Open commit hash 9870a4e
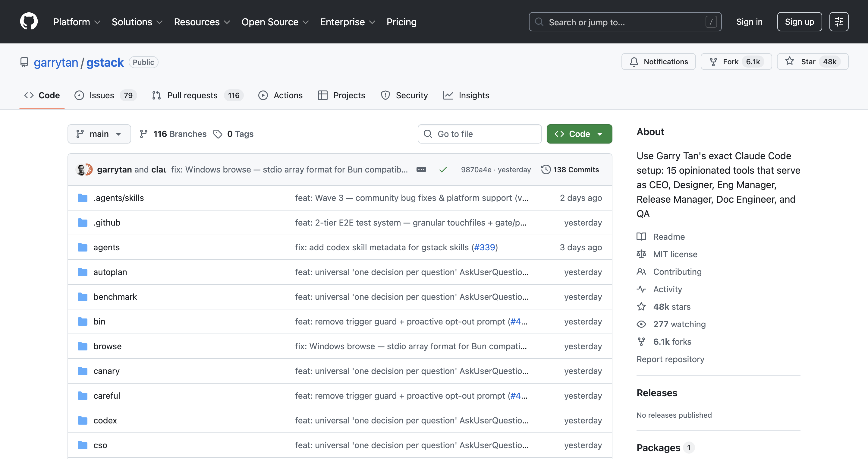This screenshot has height=459, width=868. tap(476, 170)
